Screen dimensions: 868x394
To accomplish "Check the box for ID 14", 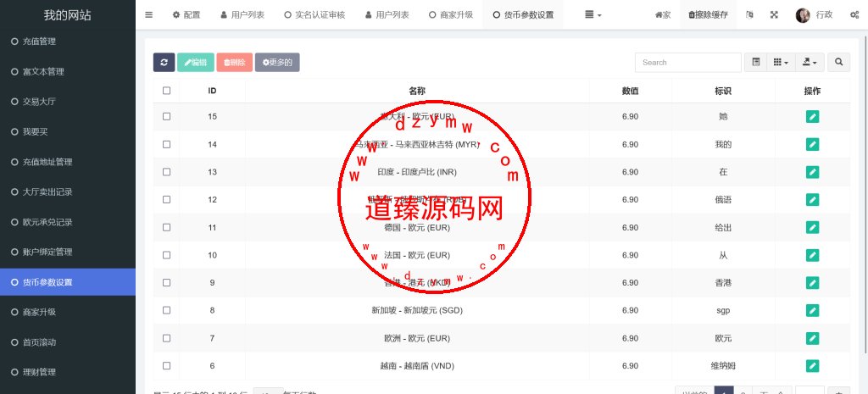I will pos(167,144).
